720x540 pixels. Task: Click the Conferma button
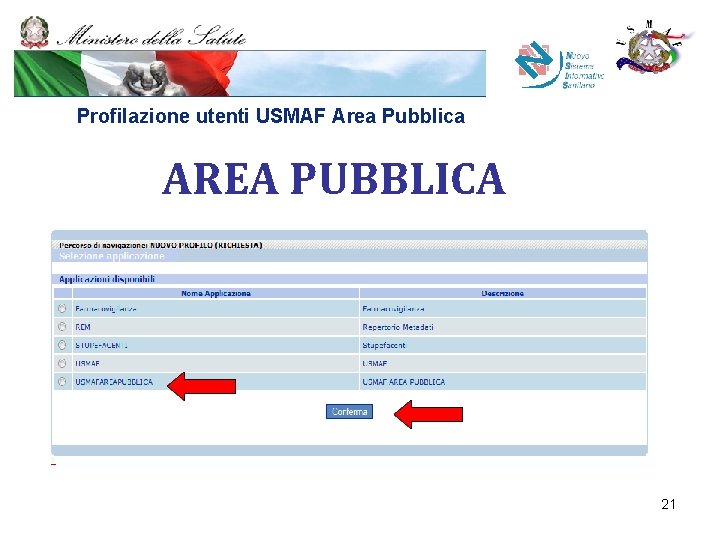click(x=349, y=411)
